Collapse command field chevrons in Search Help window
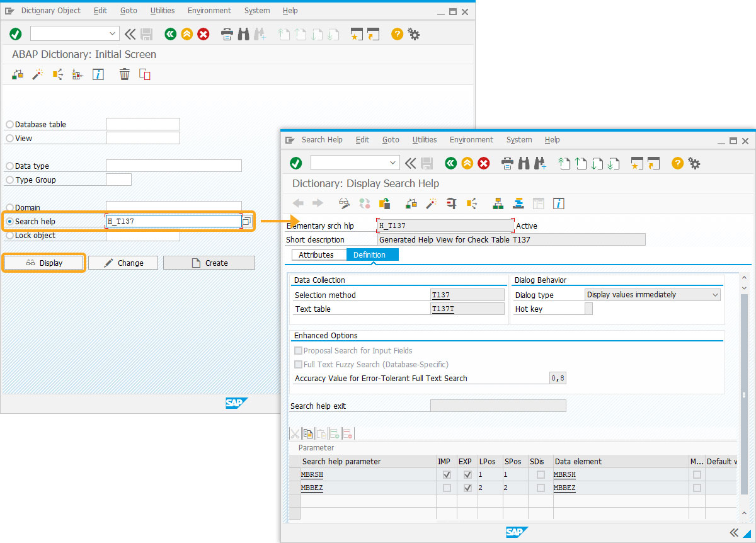Screen dimensions: 756x543 pos(411,164)
